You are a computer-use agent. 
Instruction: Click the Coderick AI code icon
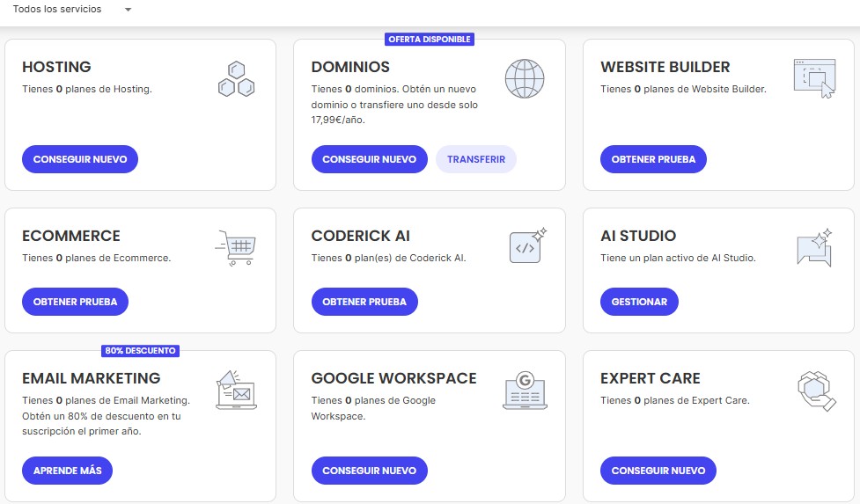pyautogui.click(x=527, y=245)
